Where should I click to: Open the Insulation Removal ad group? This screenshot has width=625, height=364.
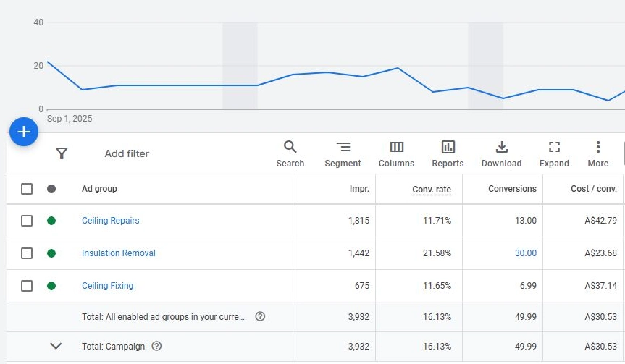pos(118,253)
